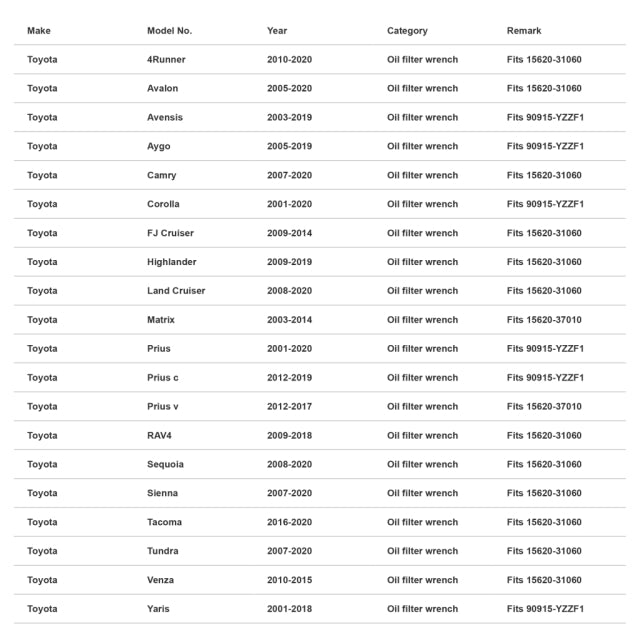
Task: Select the RAV4 model cell
Action: point(159,436)
